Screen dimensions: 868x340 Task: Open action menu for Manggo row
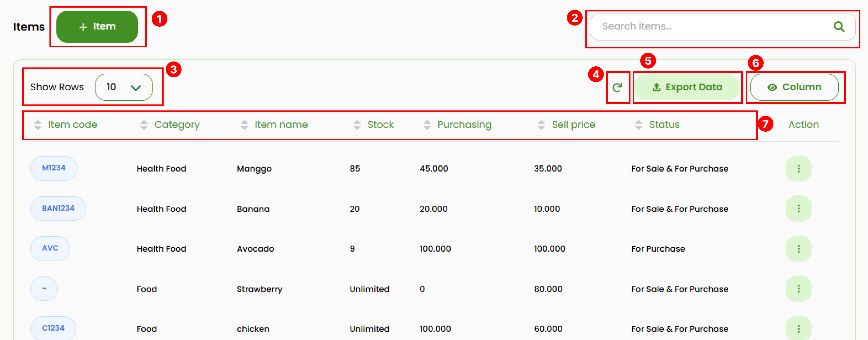point(798,169)
